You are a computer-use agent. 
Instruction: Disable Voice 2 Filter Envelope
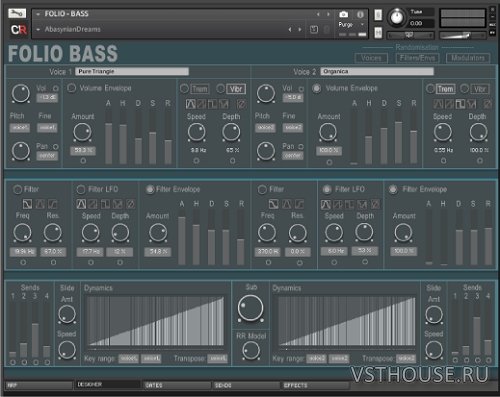[393, 189]
